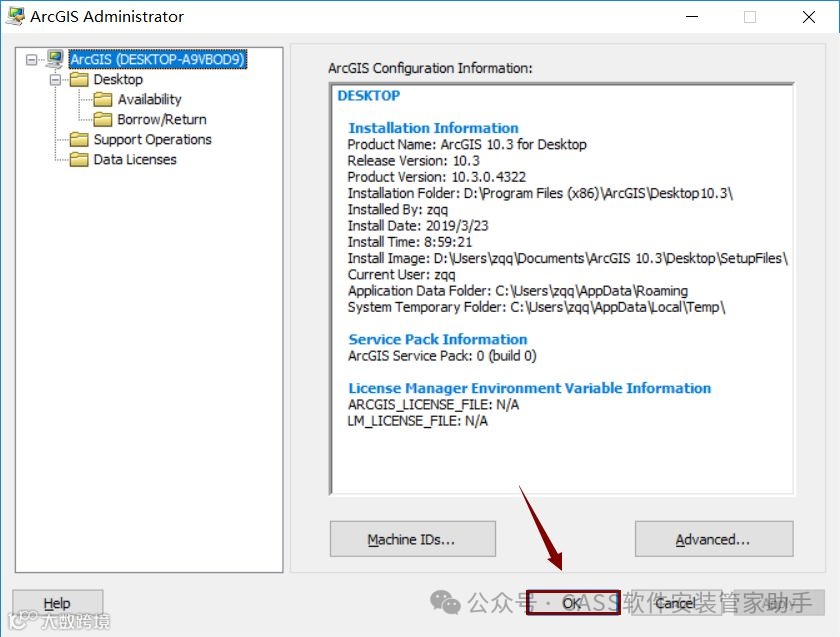Image resolution: width=840 pixels, height=637 pixels.
Task: Collapse the ArcGIS (DESKTOP-A9VBOD9) root node
Action: point(32,59)
